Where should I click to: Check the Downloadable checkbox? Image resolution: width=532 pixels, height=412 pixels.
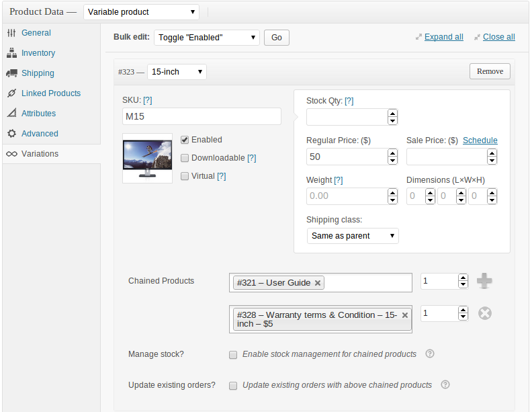(x=185, y=158)
